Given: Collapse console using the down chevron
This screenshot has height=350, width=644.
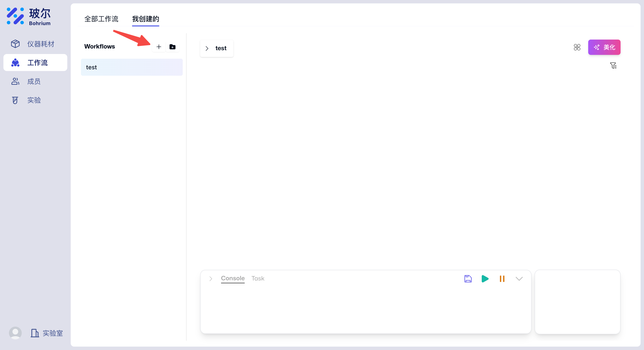Looking at the screenshot, I should (x=519, y=279).
